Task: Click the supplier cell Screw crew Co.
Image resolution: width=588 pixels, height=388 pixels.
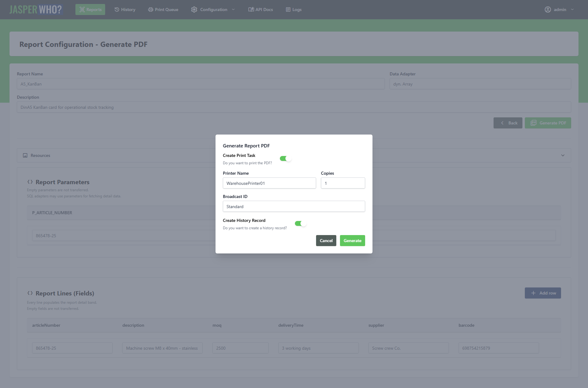Action: tap(408, 348)
